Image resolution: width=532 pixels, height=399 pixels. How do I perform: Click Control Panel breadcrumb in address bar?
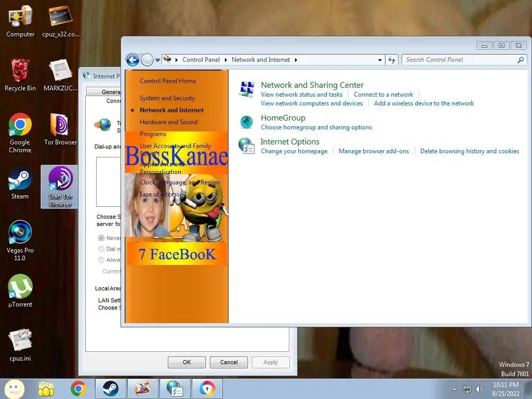(201, 60)
